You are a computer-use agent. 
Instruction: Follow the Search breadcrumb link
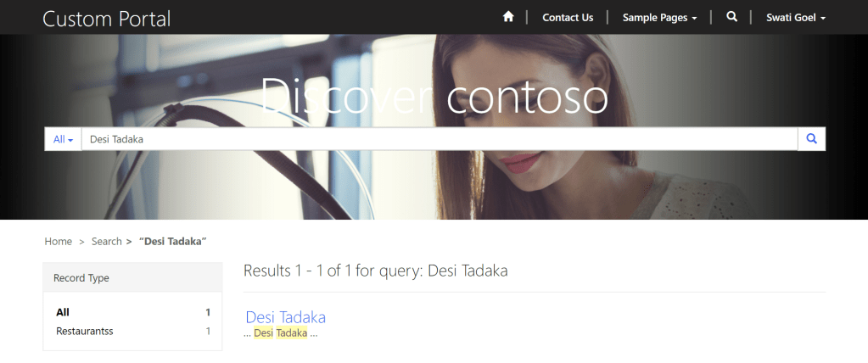point(106,241)
